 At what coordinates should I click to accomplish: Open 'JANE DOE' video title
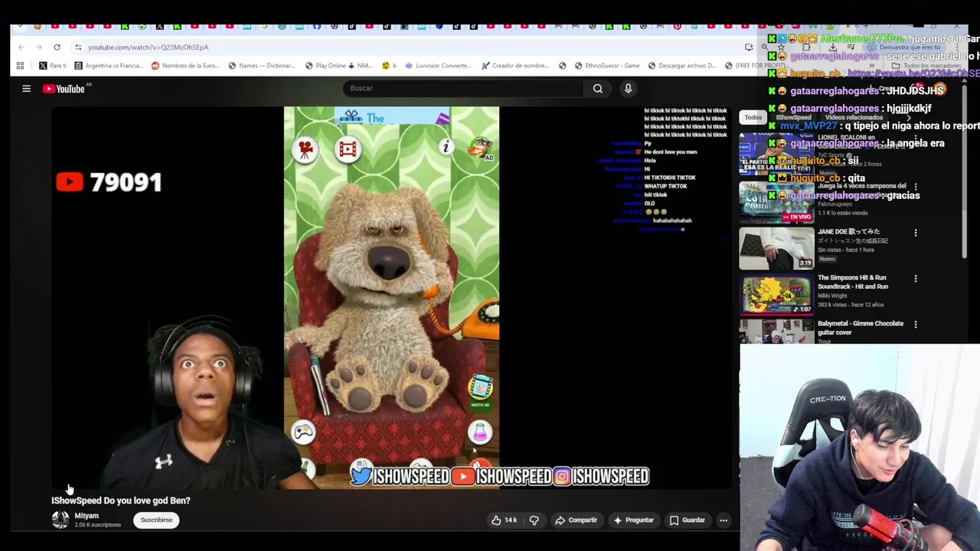[x=848, y=231]
